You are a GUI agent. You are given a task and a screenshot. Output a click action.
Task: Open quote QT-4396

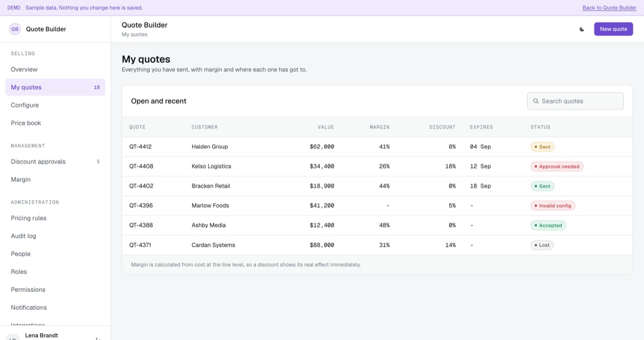click(x=141, y=205)
